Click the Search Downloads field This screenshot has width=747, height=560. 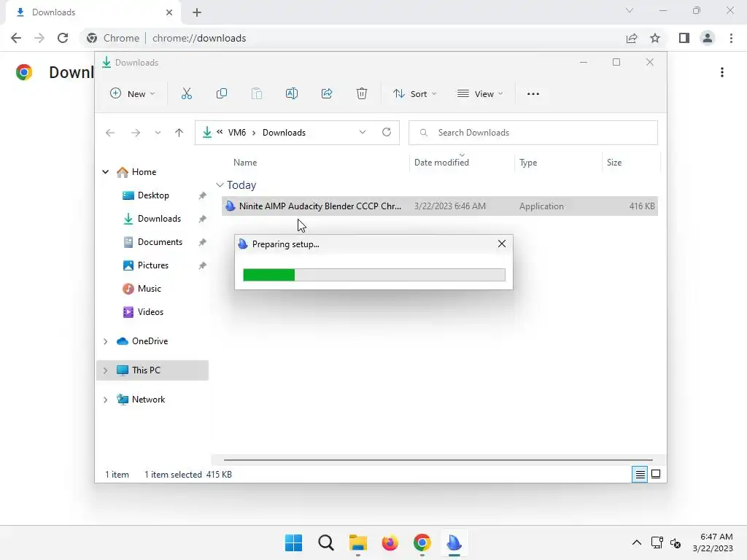pyautogui.click(x=533, y=133)
